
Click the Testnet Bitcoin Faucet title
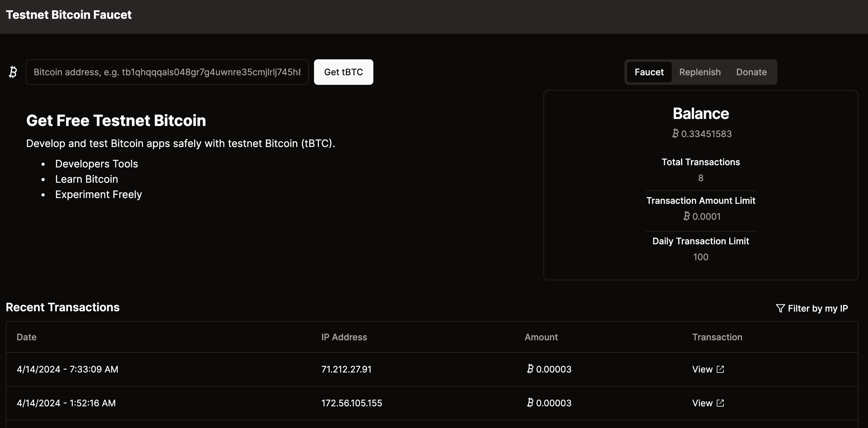69,15
